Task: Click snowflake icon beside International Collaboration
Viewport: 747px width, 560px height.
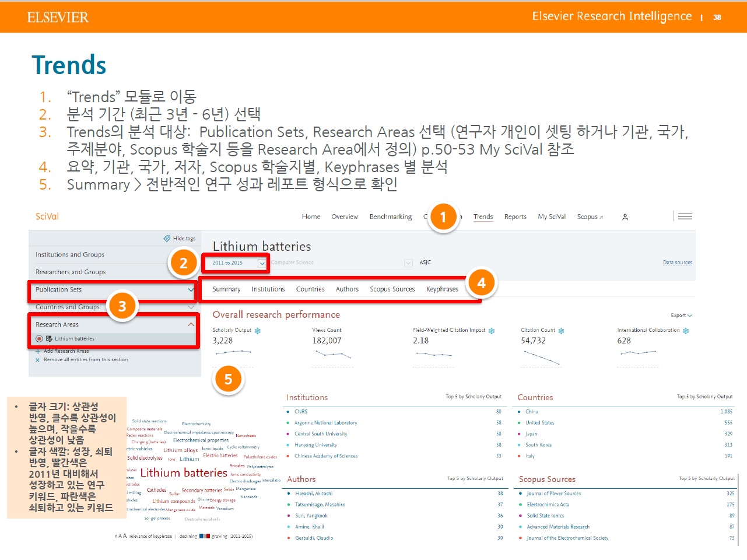Action: 686,331
